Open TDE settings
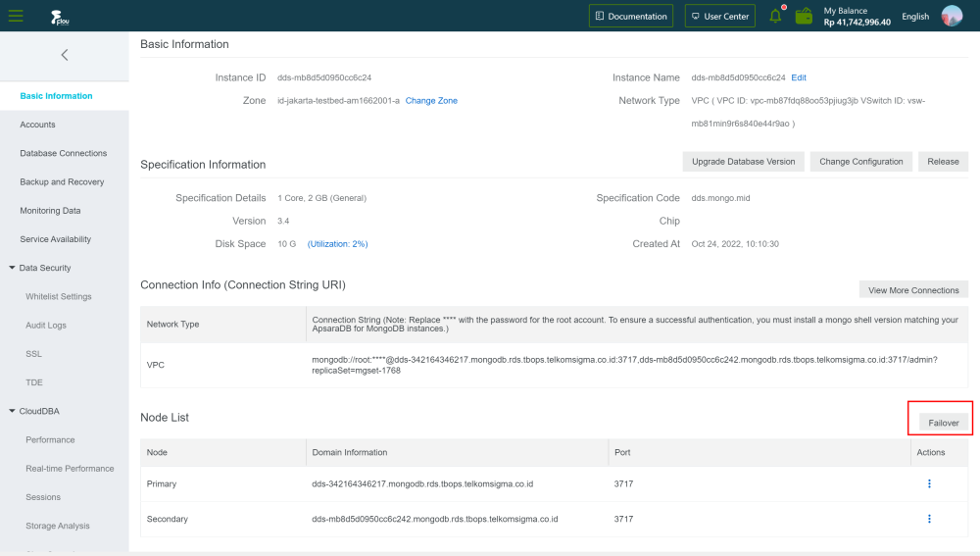 click(34, 382)
